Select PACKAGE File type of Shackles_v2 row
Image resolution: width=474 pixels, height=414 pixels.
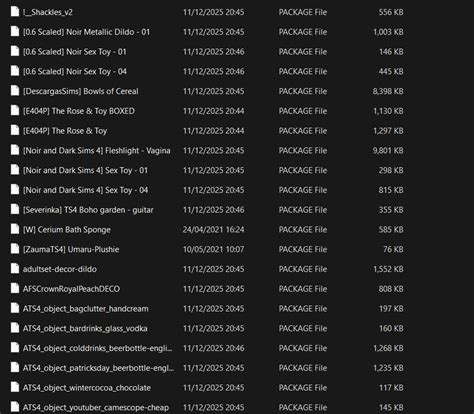303,12
